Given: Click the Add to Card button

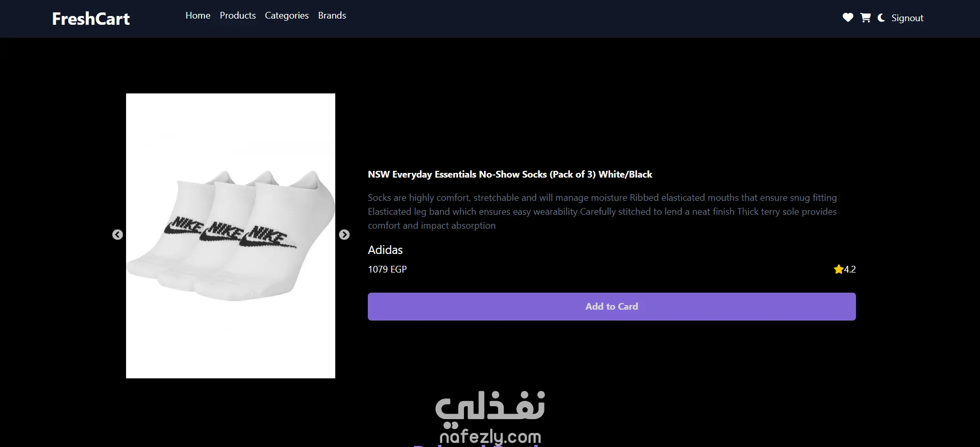Looking at the screenshot, I should [612, 307].
